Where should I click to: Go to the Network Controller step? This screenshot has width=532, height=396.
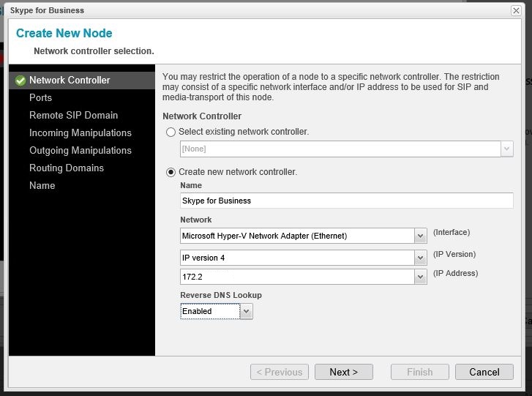coord(70,81)
